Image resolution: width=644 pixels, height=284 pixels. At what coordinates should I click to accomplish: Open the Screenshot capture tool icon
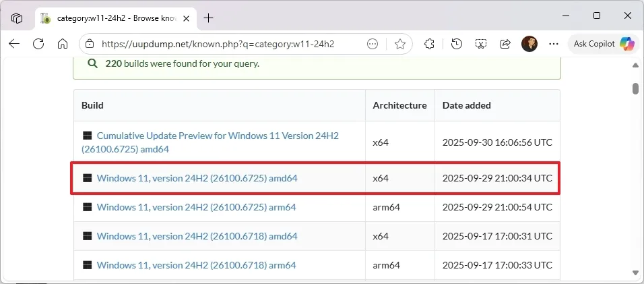(481, 44)
